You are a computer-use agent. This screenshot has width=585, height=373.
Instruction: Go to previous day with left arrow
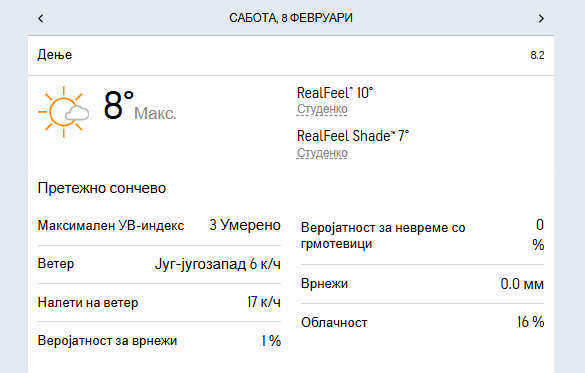pos(41,18)
